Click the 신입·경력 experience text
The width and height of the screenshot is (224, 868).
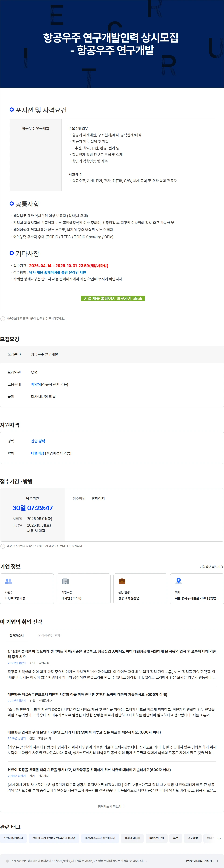(x=38, y=441)
